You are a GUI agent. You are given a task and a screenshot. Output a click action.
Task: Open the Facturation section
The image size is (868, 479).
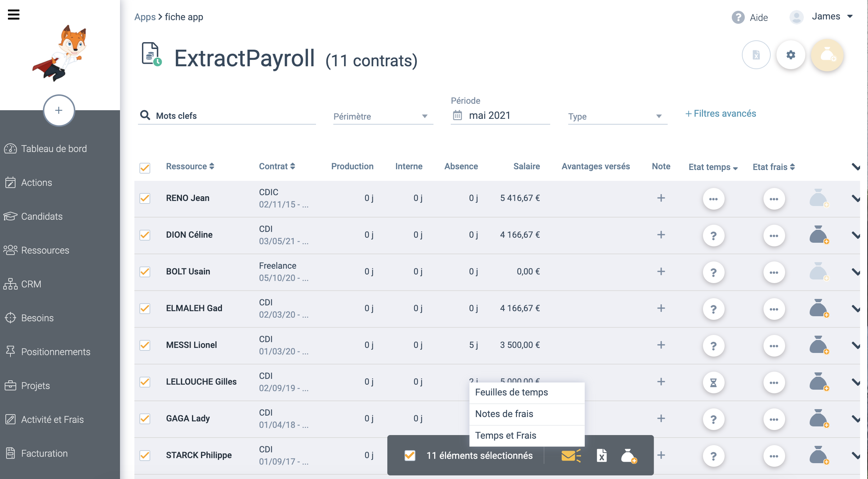click(x=36, y=453)
